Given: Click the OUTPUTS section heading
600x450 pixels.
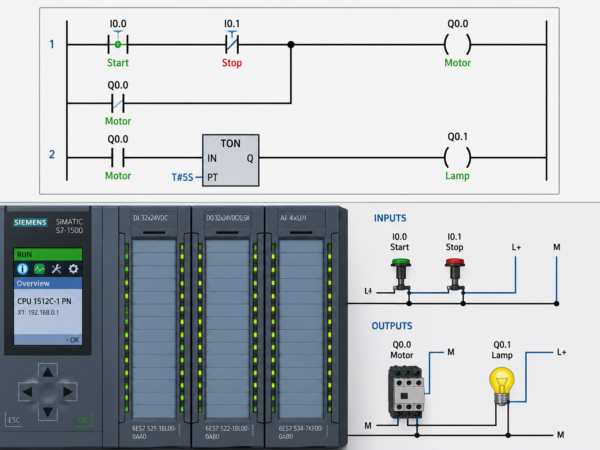Looking at the screenshot, I should (392, 326).
